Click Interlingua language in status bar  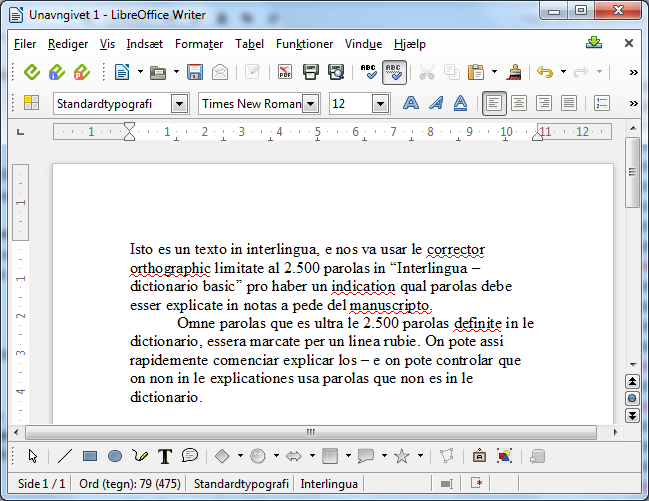coord(329,484)
